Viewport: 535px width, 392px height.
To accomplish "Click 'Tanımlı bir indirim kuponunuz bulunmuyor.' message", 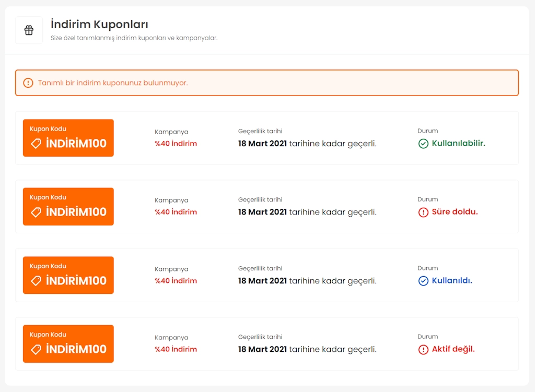I will (x=113, y=83).
